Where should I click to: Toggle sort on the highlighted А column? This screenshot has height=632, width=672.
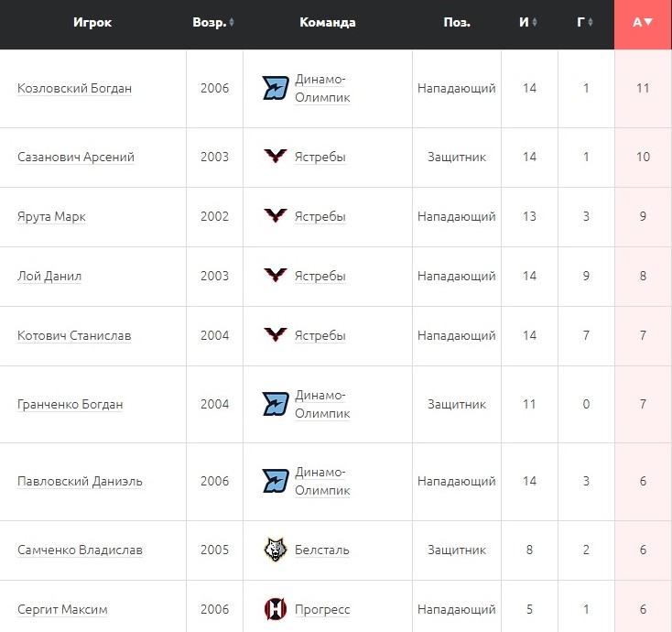(643, 23)
